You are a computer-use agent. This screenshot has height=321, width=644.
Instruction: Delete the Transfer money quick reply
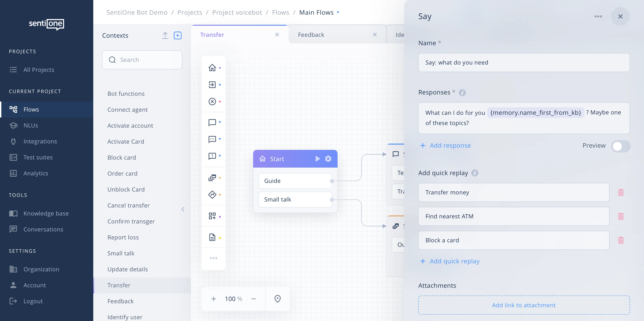620,192
